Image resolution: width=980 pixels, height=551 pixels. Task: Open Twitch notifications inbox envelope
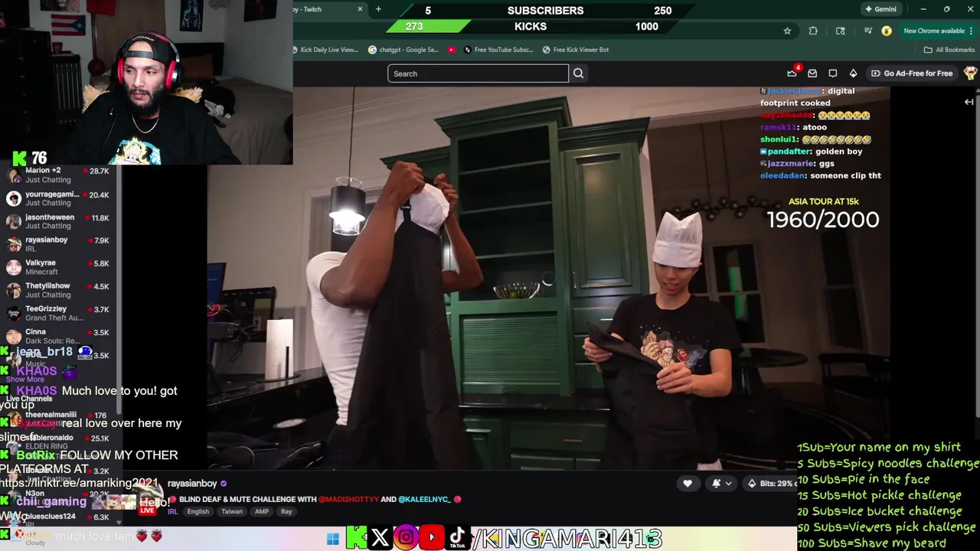812,73
